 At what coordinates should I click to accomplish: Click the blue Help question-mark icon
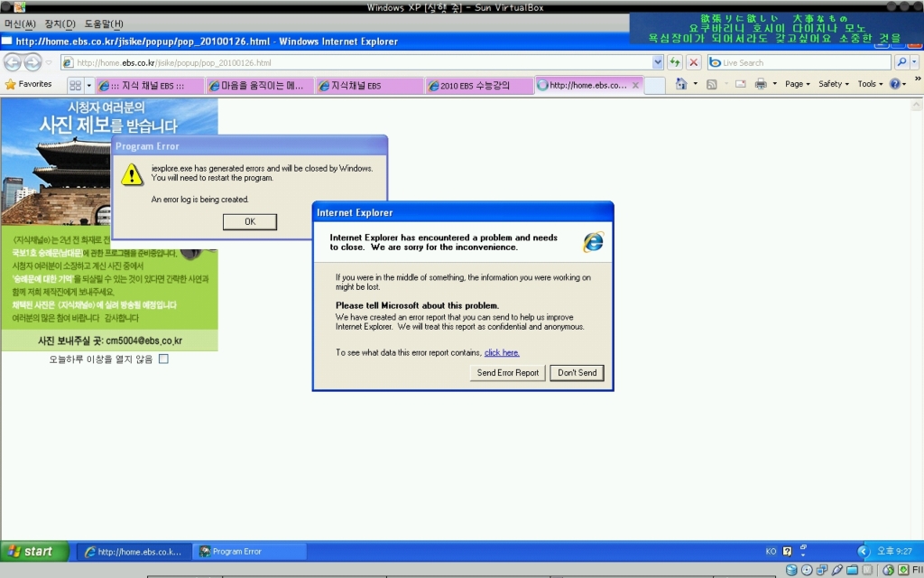click(894, 84)
